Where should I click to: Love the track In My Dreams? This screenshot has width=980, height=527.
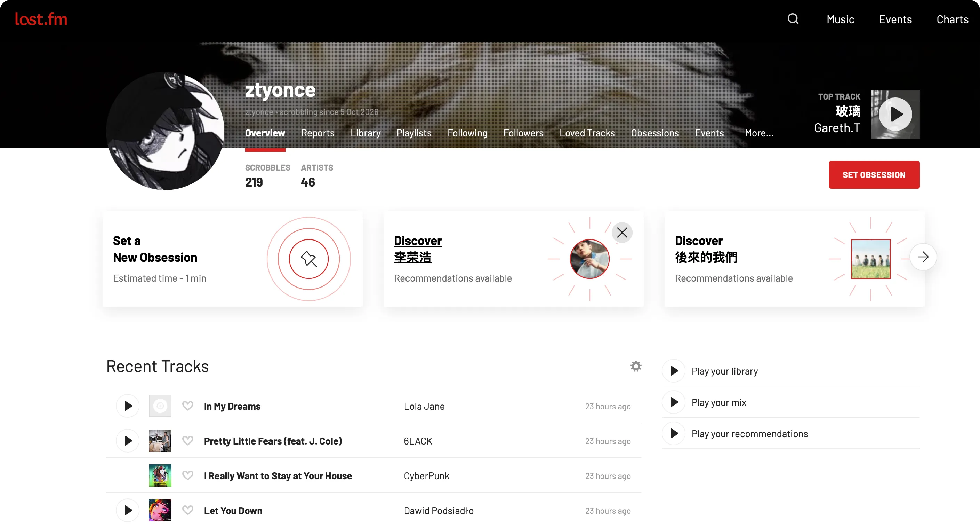[187, 406]
